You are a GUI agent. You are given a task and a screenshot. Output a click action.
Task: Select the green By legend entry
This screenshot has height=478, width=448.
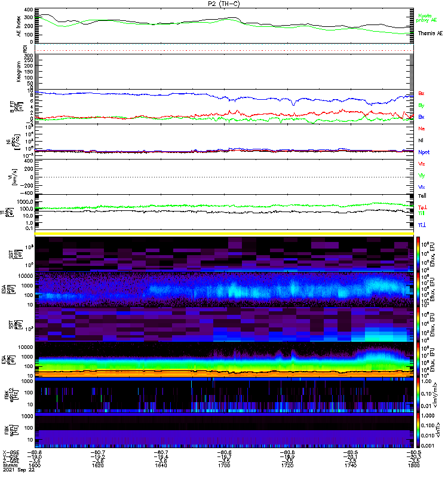tap(421, 105)
